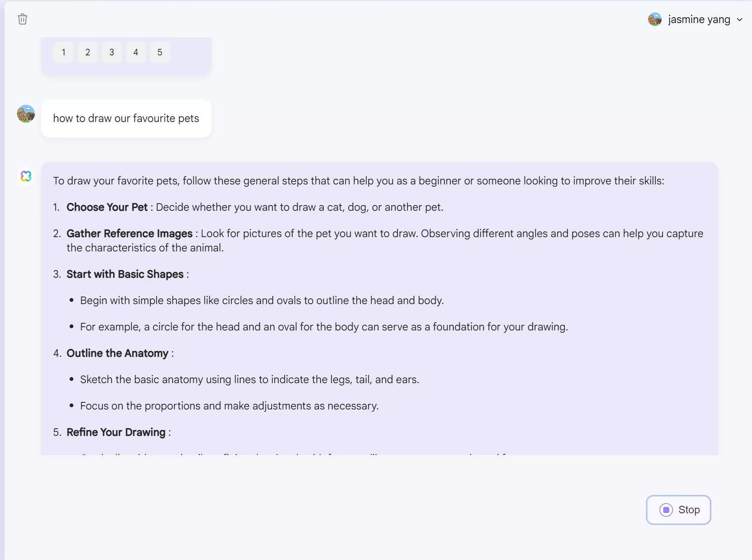752x560 pixels.
Task: Select number button 1
Action: [x=64, y=52]
